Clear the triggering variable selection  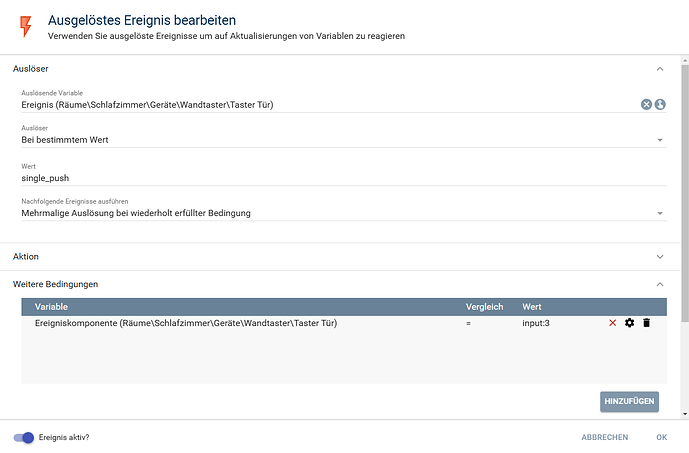[x=646, y=104]
